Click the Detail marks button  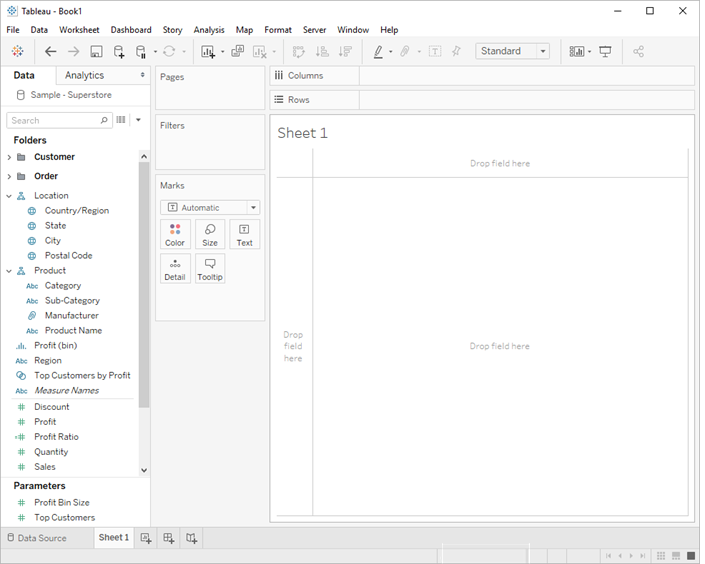pos(175,269)
